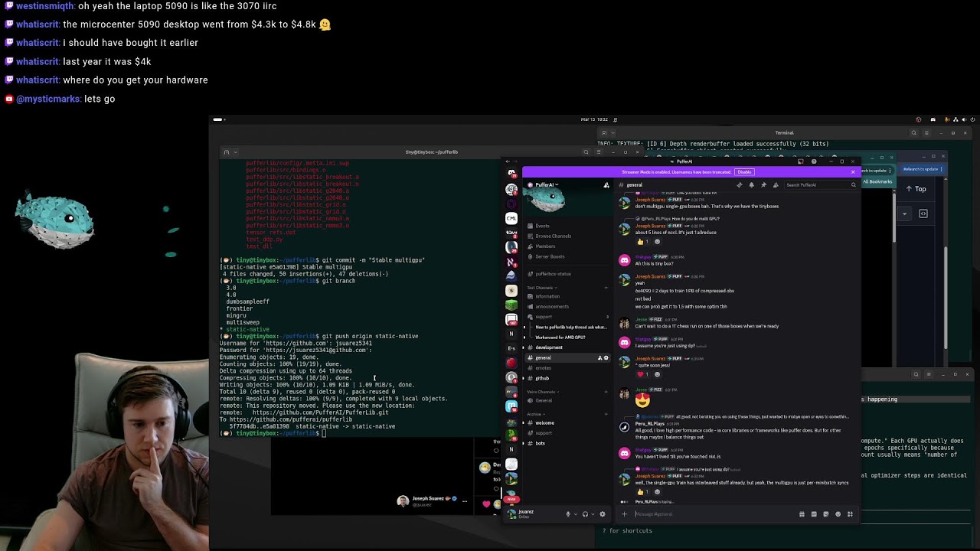Click the Top button in browser window
The image size is (980, 551).
point(916,189)
